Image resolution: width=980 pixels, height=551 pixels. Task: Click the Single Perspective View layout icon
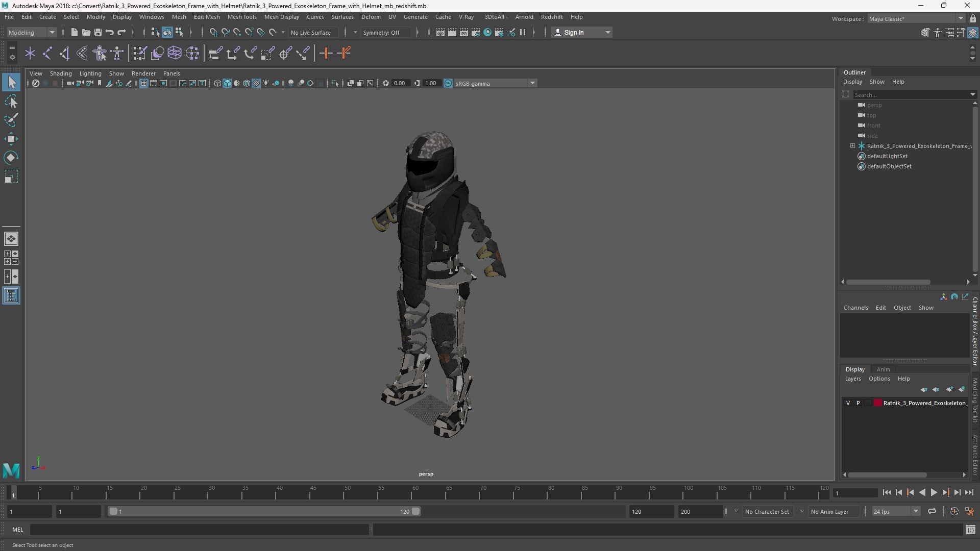(11, 239)
